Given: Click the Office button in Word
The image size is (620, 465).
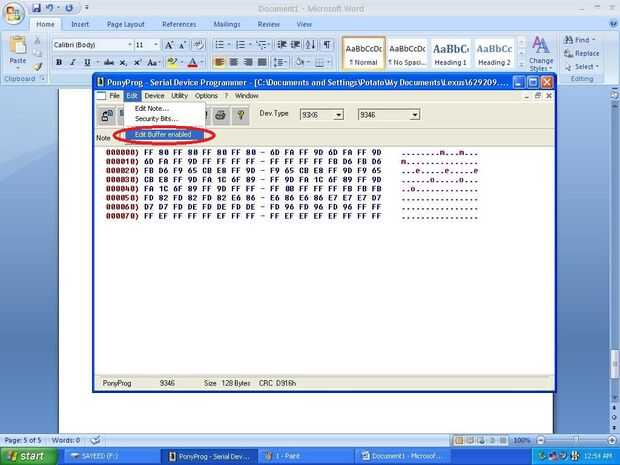Looking at the screenshot, I should tap(13, 13).
